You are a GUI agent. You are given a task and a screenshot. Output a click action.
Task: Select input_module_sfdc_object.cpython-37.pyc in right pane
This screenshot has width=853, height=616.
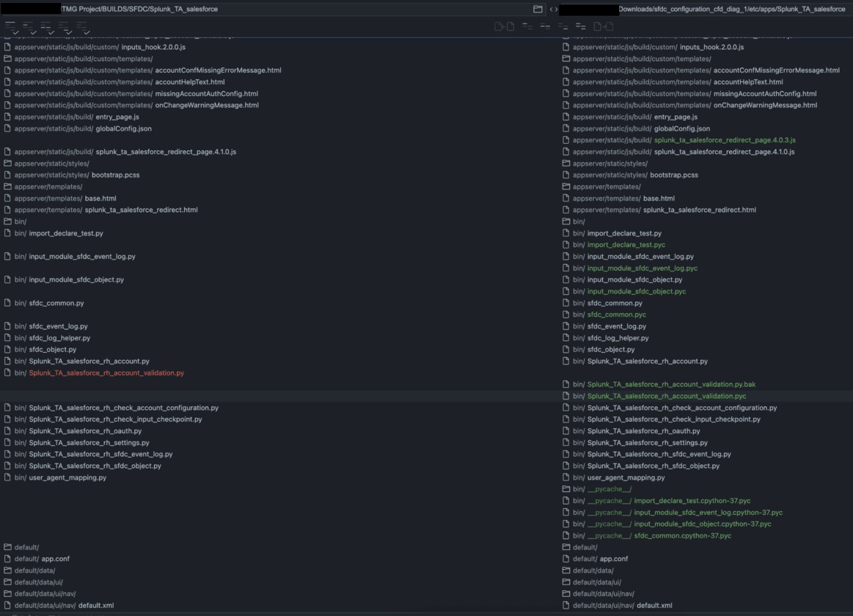pos(703,524)
